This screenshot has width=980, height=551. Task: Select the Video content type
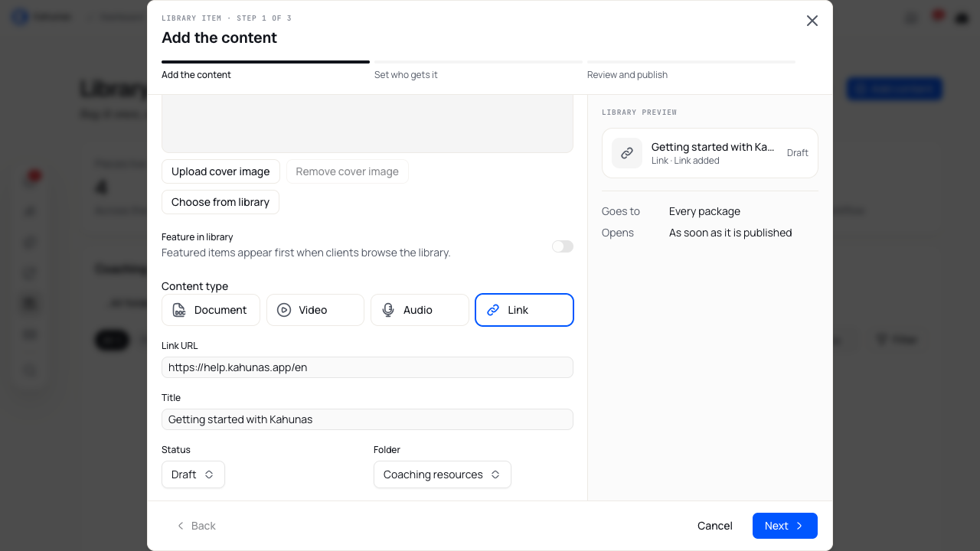point(315,310)
